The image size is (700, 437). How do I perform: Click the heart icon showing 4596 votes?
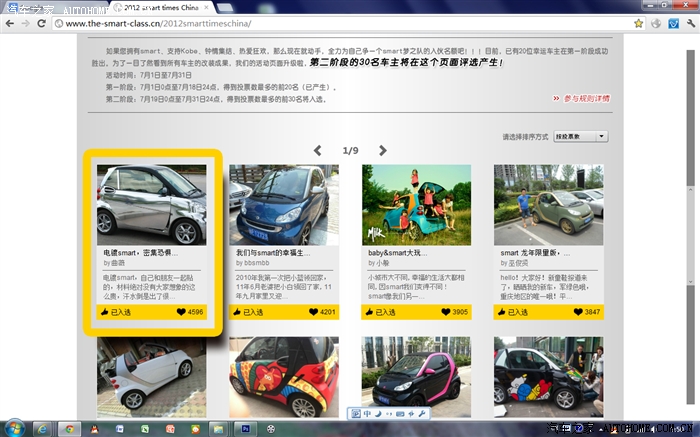coord(181,312)
